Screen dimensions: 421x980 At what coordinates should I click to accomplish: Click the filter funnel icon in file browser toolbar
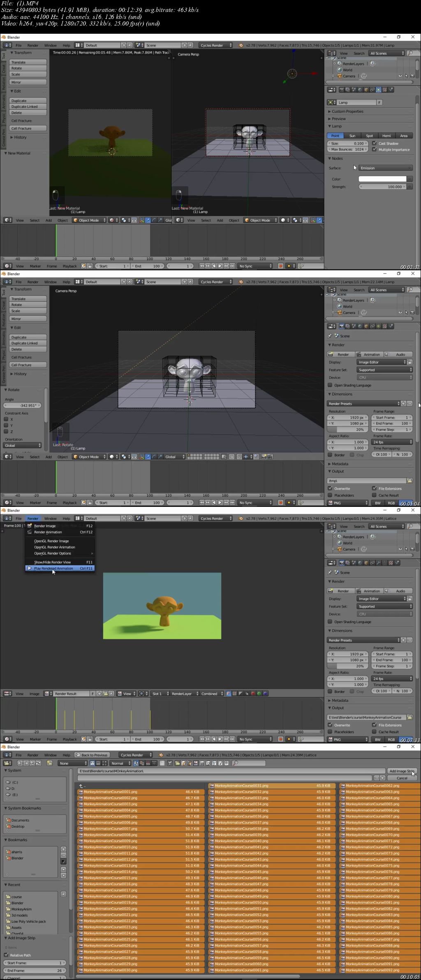coord(169,763)
